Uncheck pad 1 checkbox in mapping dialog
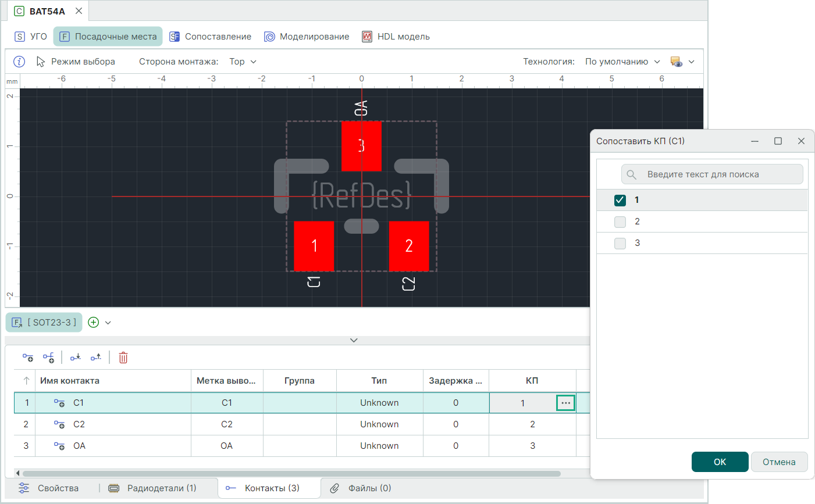 [620, 200]
